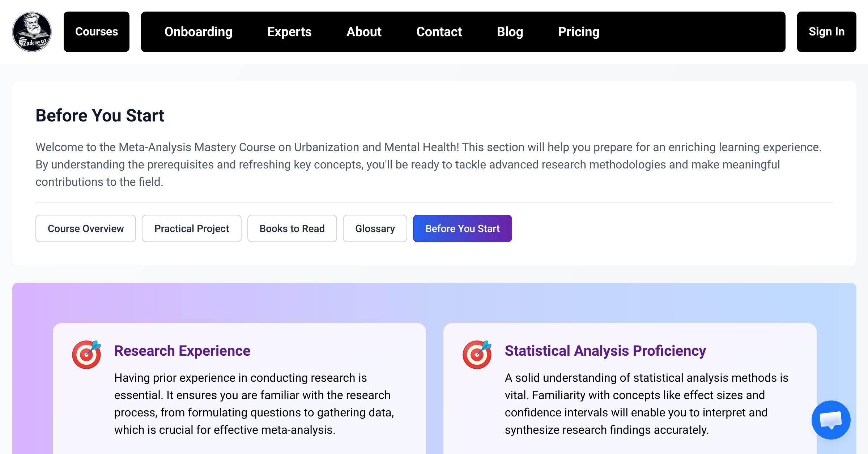Select the Course Overview tab

click(x=85, y=228)
